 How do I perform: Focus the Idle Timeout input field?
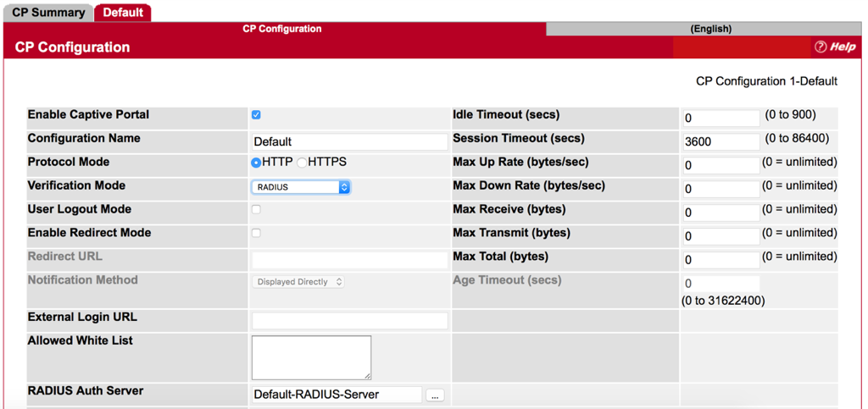(721, 119)
